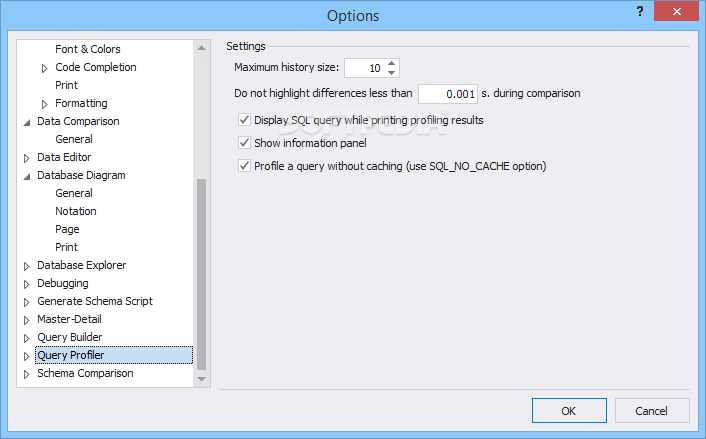The image size is (706, 439).
Task: Expand the Schema Comparison node
Action: tap(26, 374)
